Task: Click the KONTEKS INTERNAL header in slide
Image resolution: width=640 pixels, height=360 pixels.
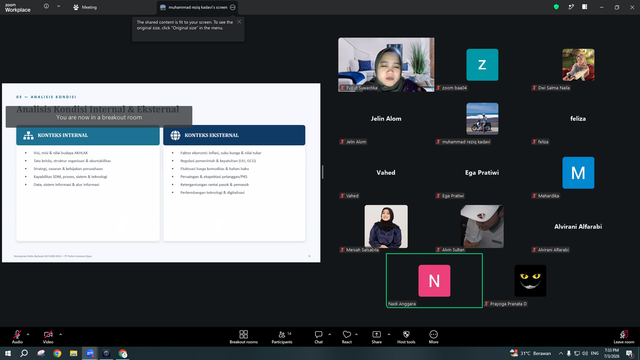Action: [88, 135]
